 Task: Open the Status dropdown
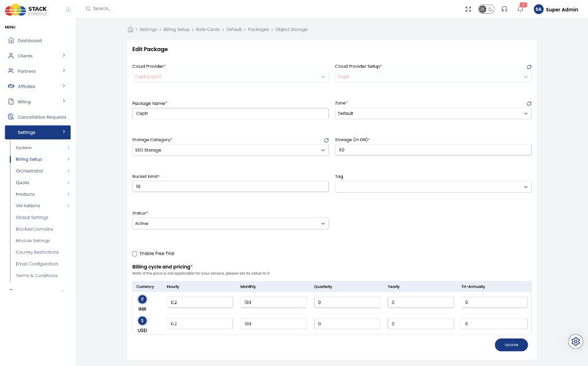(x=230, y=224)
